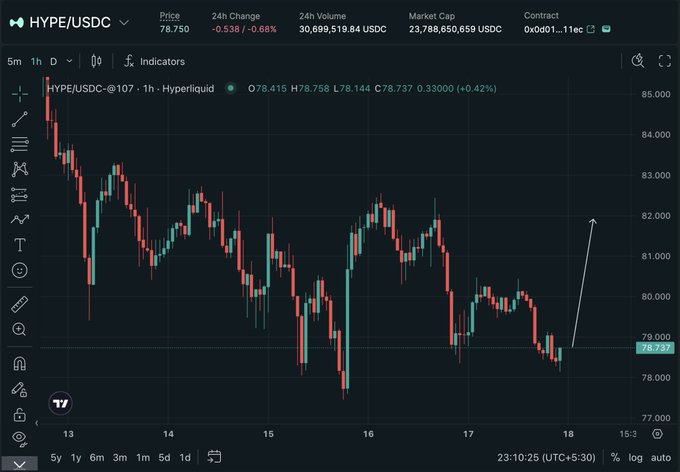Click the Market Cap value

click(x=455, y=29)
